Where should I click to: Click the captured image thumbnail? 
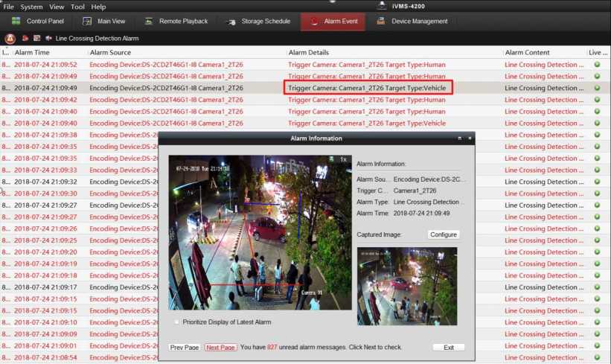pyautogui.click(x=407, y=286)
